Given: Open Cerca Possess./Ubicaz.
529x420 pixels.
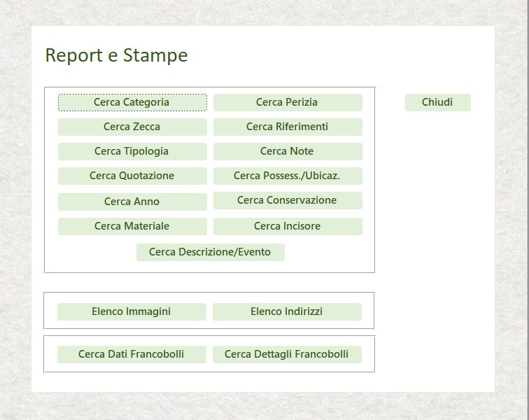Looking at the screenshot, I should point(288,176).
